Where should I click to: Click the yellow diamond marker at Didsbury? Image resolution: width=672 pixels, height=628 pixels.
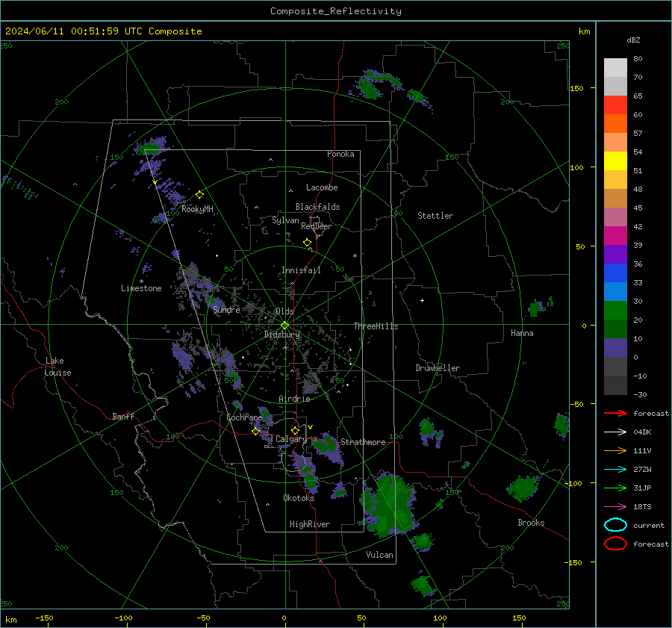(x=284, y=326)
